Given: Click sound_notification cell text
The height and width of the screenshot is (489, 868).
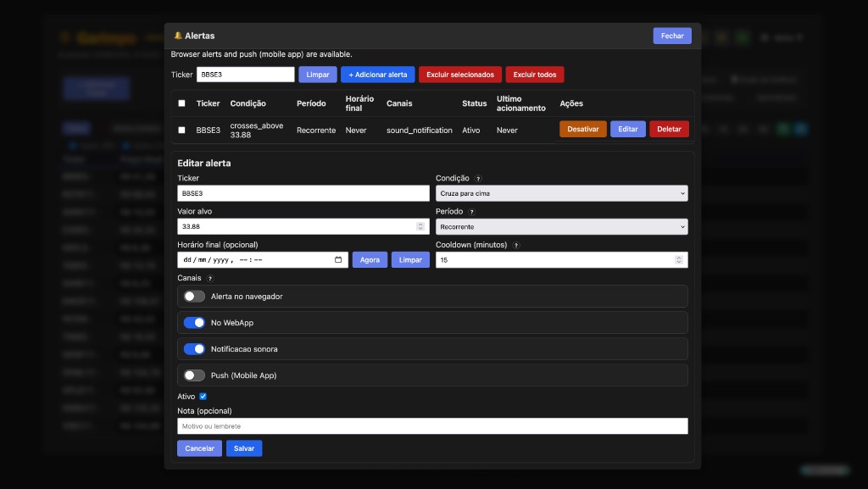Looking at the screenshot, I should pos(419,130).
